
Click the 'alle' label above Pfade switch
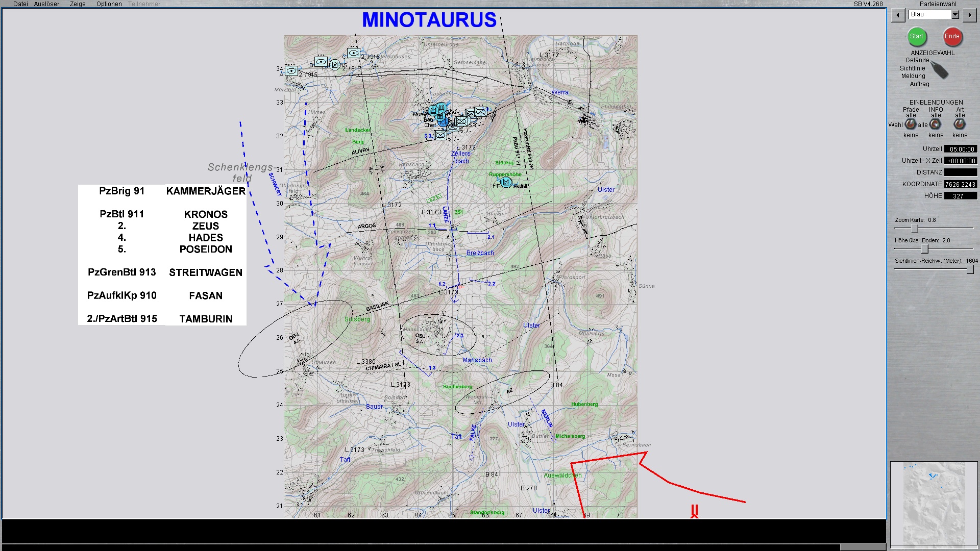pos(911,116)
